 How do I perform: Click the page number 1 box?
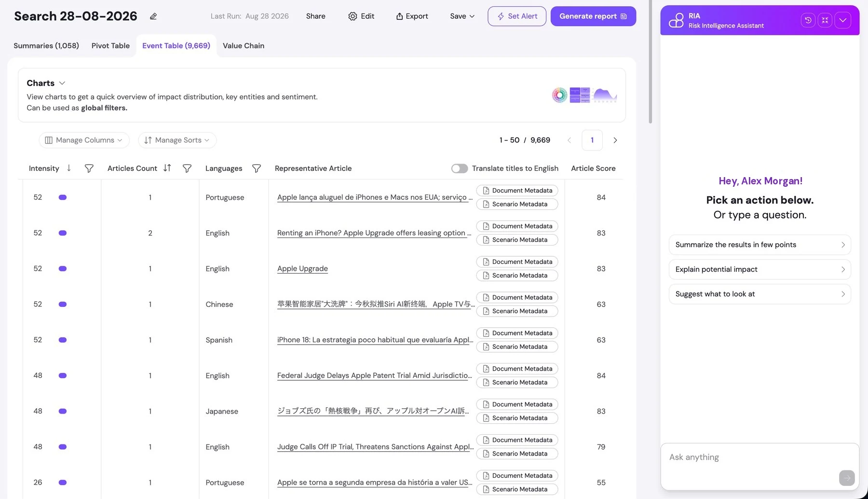(x=592, y=140)
